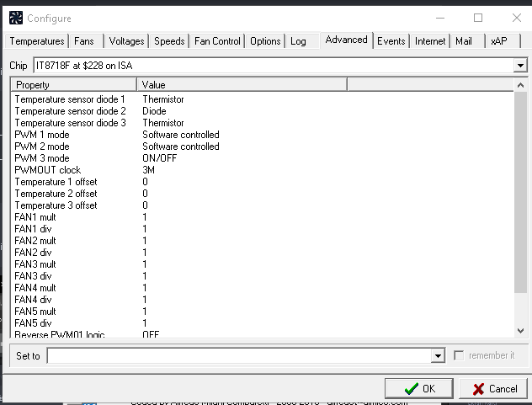Select the Temperature 2 offset row

pyautogui.click(x=263, y=194)
